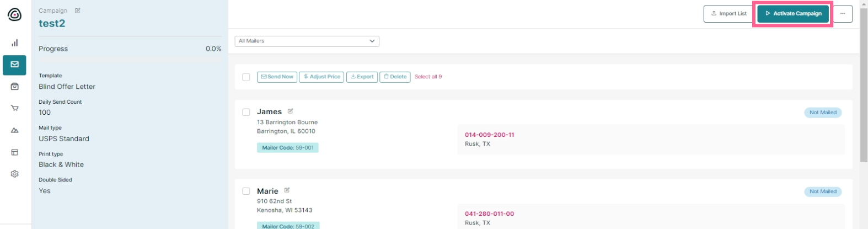Click the Daily Send Count value 100
The width and height of the screenshot is (868, 229).
(45, 112)
